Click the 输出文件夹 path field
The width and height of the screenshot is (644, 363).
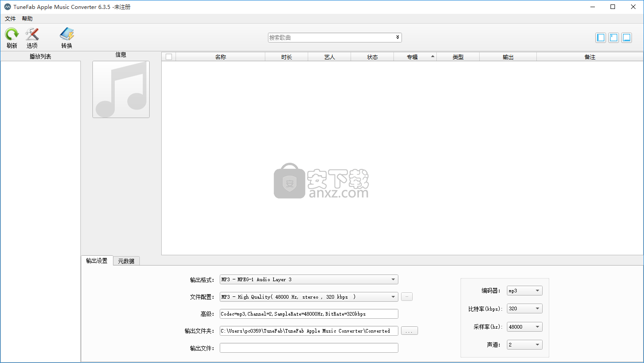[309, 331]
